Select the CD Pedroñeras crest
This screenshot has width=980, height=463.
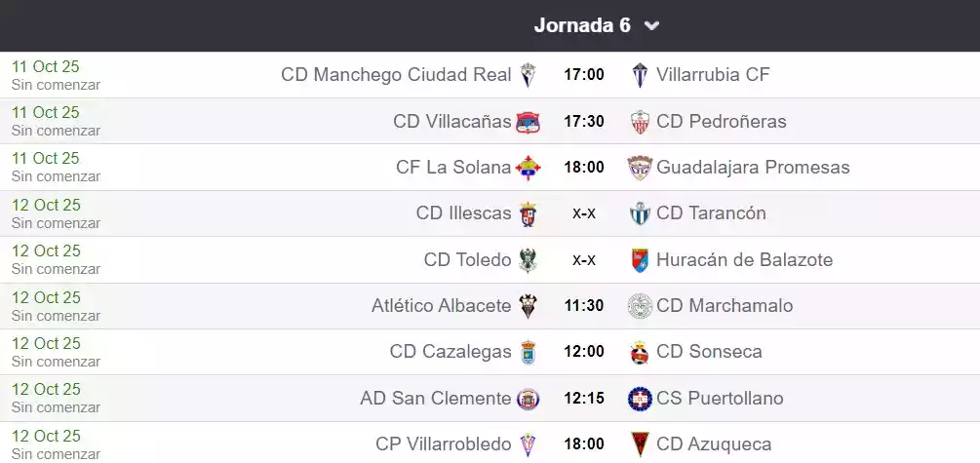(x=640, y=122)
